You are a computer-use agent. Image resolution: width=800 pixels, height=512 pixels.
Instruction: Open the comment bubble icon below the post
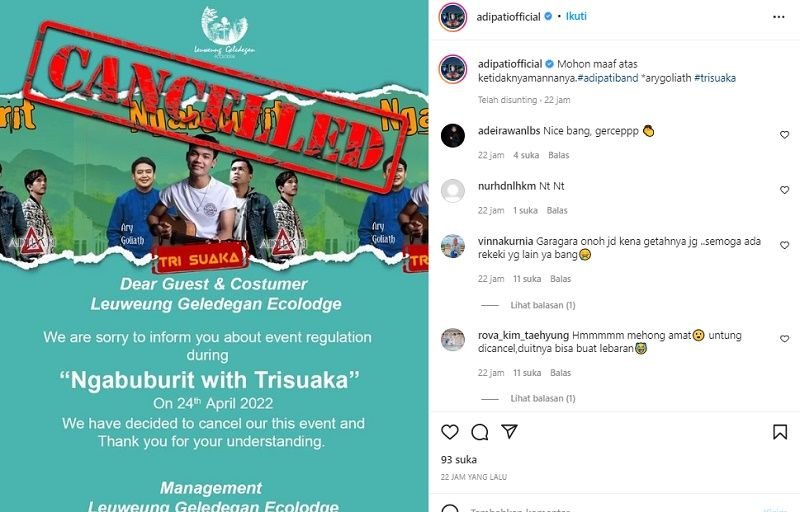tap(480, 432)
